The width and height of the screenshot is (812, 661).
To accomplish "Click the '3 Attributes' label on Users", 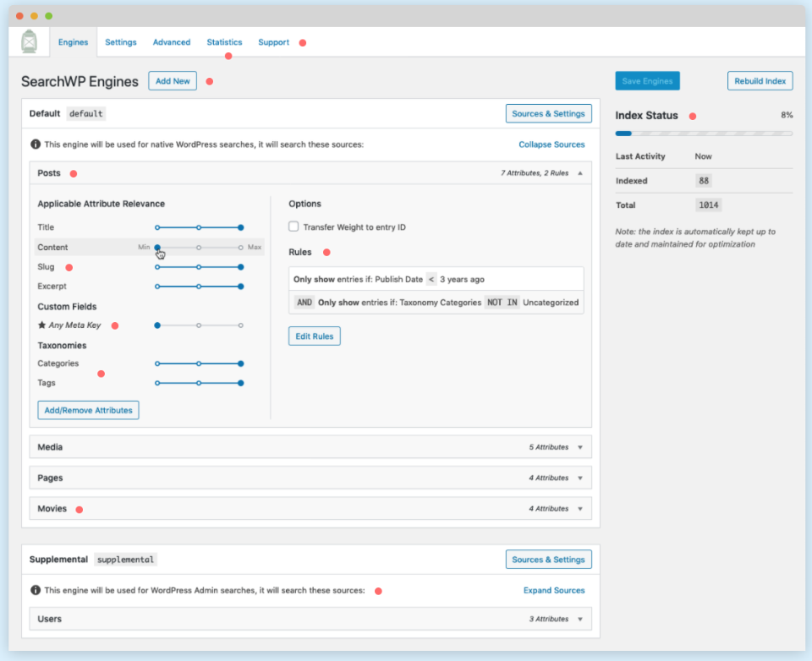I will pos(548,619).
